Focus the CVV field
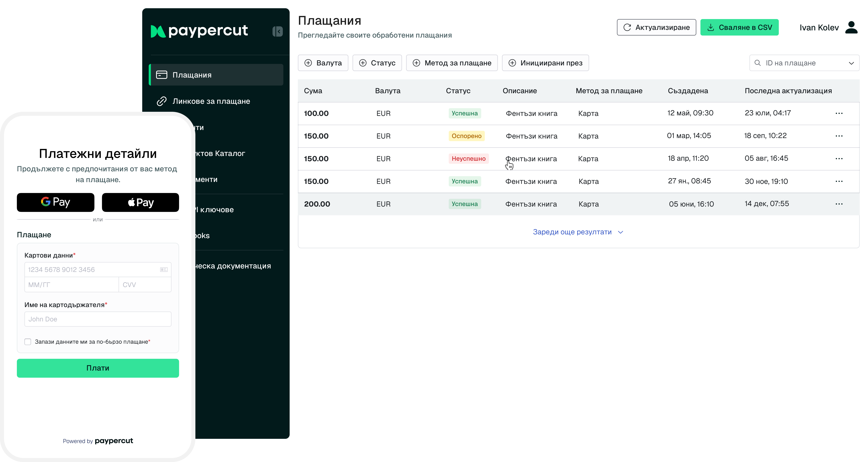Screen dimensions: 868x462 [145, 284]
